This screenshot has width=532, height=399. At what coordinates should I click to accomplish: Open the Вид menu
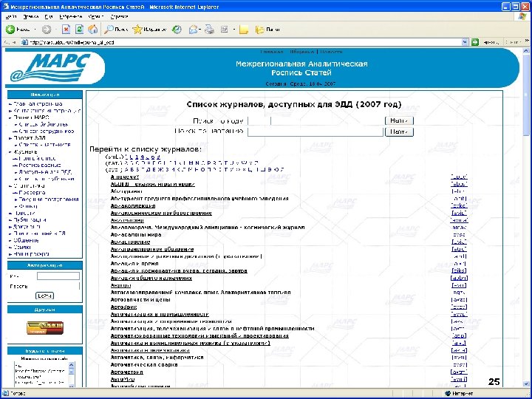coord(49,16)
